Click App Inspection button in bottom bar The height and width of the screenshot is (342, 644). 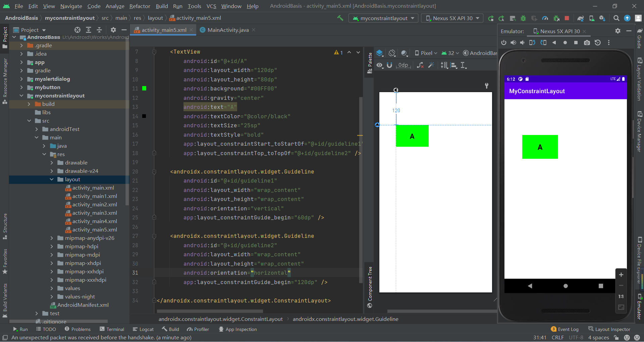238,329
